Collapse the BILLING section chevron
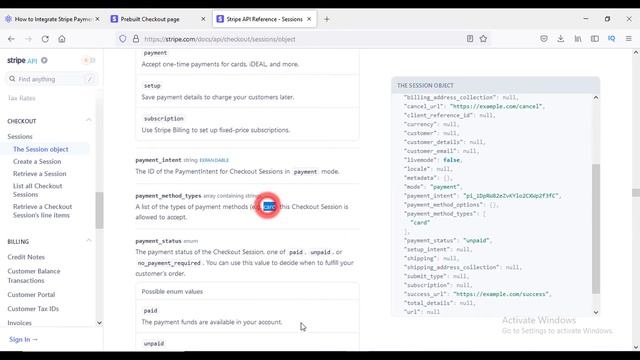The width and height of the screenshot is (640, 360). coord(89,240)
